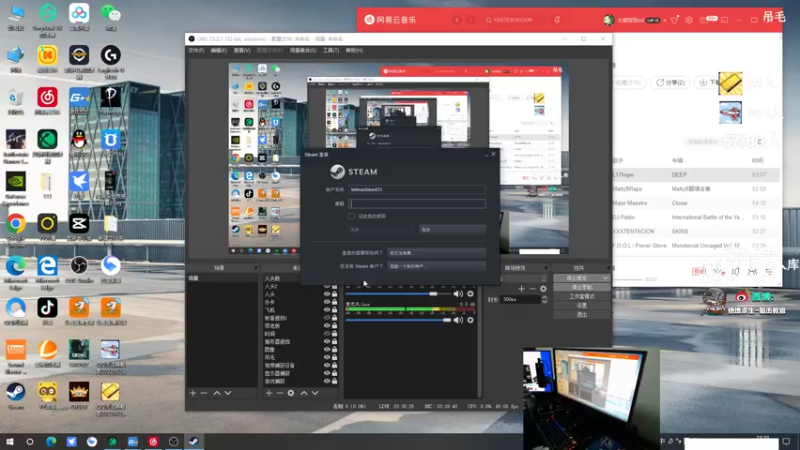Move scene up in the Scenes panel
This screenshot has width=800, height=450.
217,393
